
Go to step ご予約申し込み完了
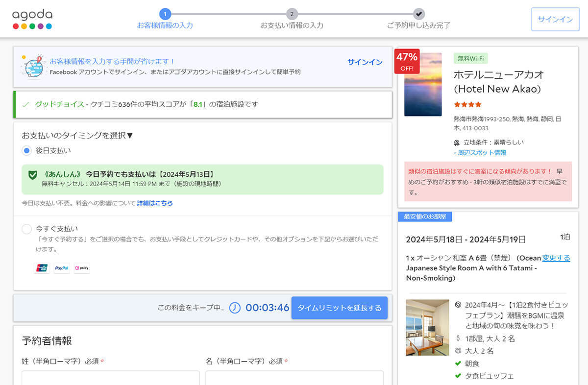[418, 20]
